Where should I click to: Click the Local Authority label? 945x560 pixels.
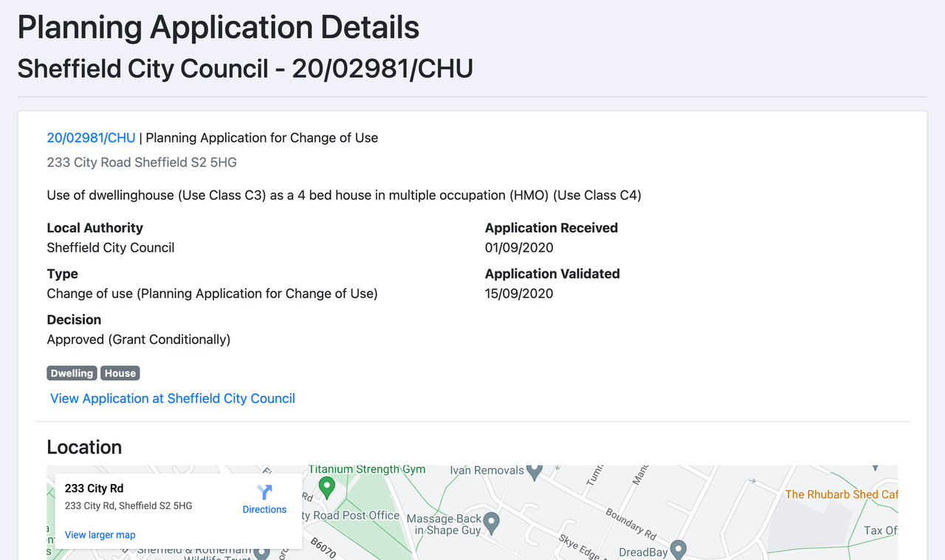(x=94, y=228)
